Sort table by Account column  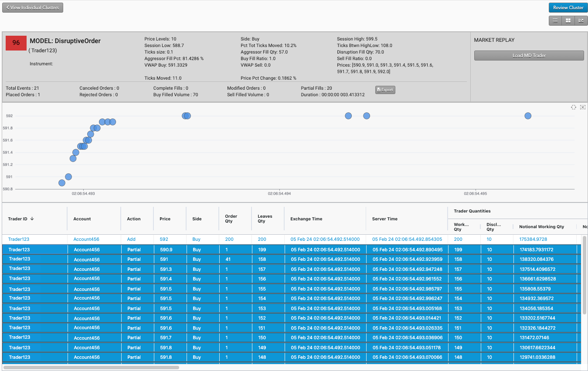(82, 219)
